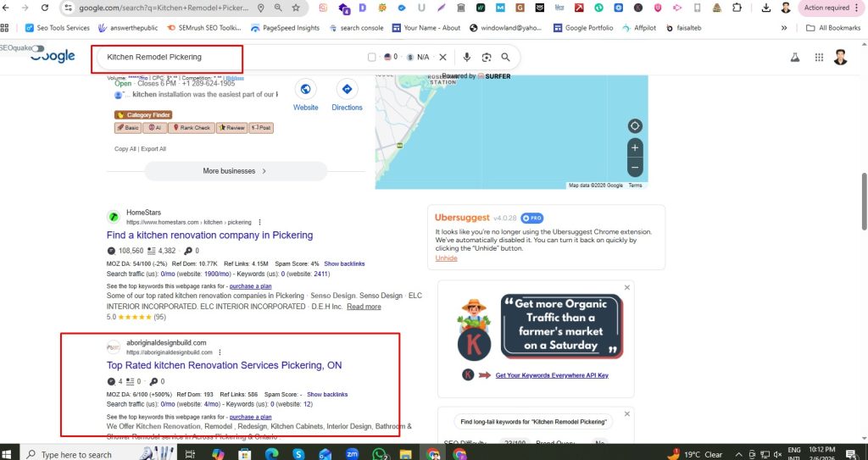The height and width of the screenshot is (460, 868).
Task: Center map on my location icon
Action: (x=635, y=125)
